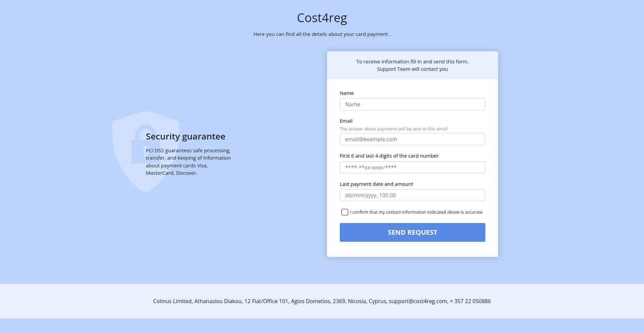
Task: Click the last payment date and amount field
Action: point(412,195)
